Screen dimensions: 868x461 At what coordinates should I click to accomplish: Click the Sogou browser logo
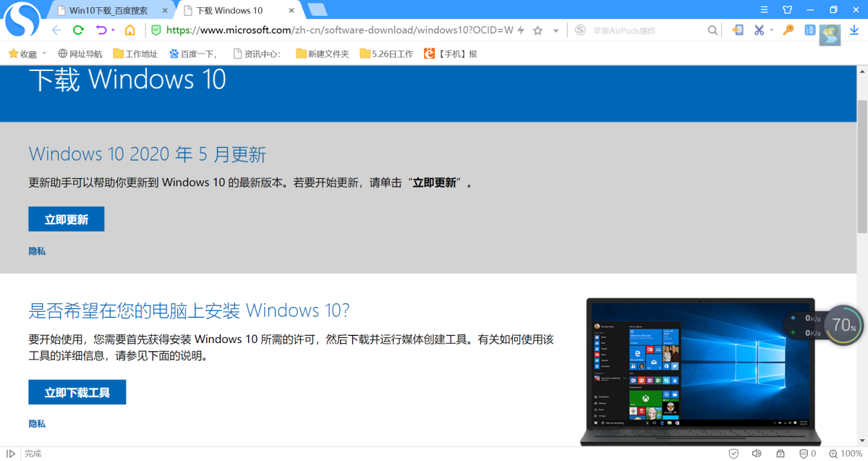[22, 20]
